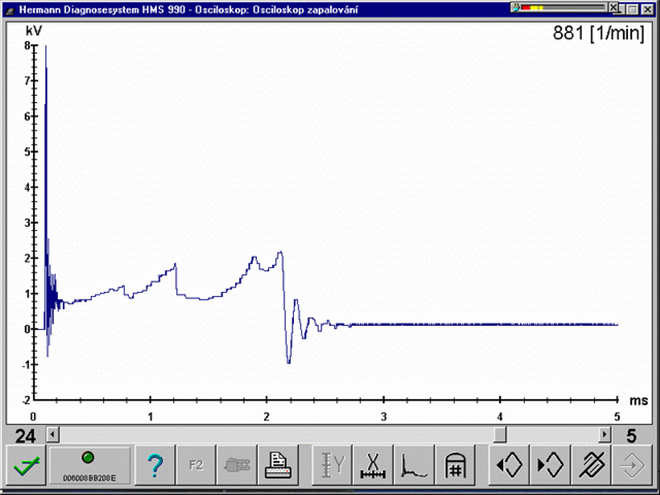660x495 pixels.
Task: Open help via the question mark icon
Action: point(154,465)
